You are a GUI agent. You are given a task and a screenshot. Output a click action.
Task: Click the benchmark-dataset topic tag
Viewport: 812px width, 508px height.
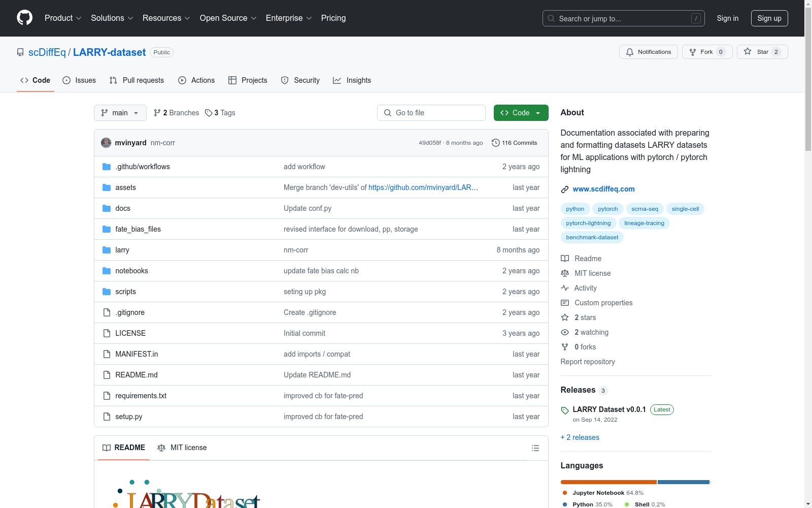pos(592,237)
